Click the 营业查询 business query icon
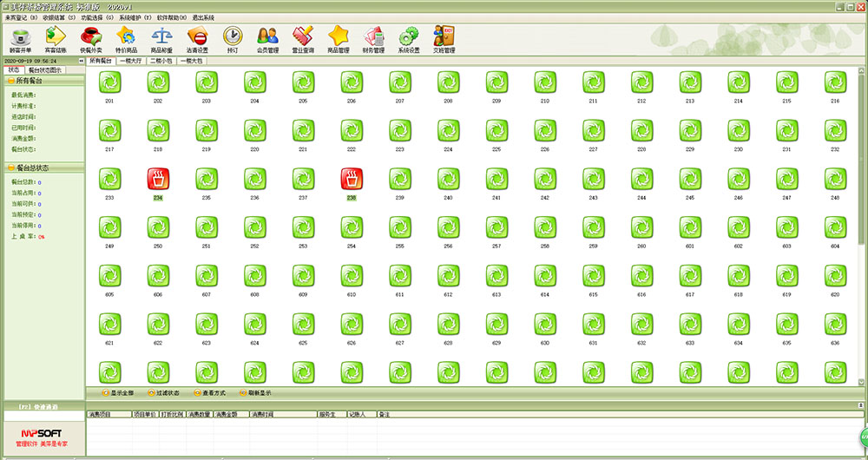Screen dimensions: 868x460 302,39
